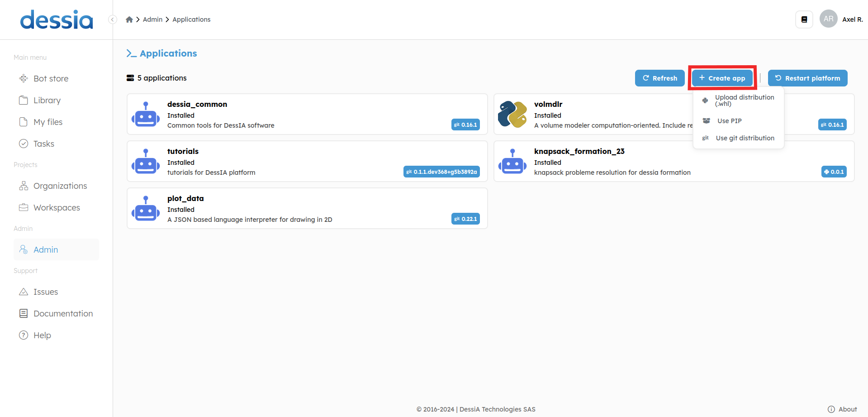Click the Axel R. username
This screenshot has width=868, height=417.
853,19
